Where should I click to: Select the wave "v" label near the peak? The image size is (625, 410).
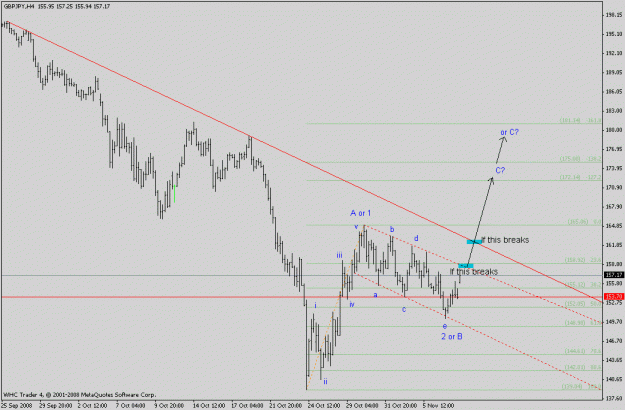coord(356,227)
